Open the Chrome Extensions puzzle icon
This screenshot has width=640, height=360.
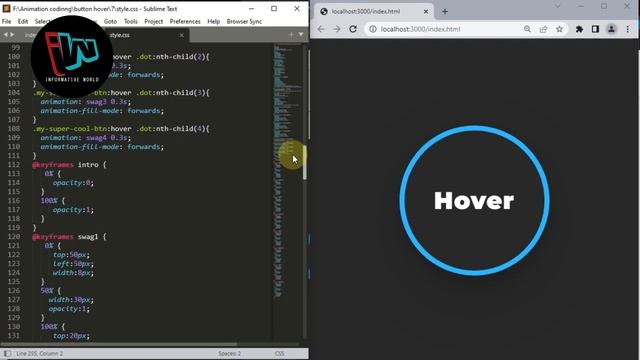[579, 29]
